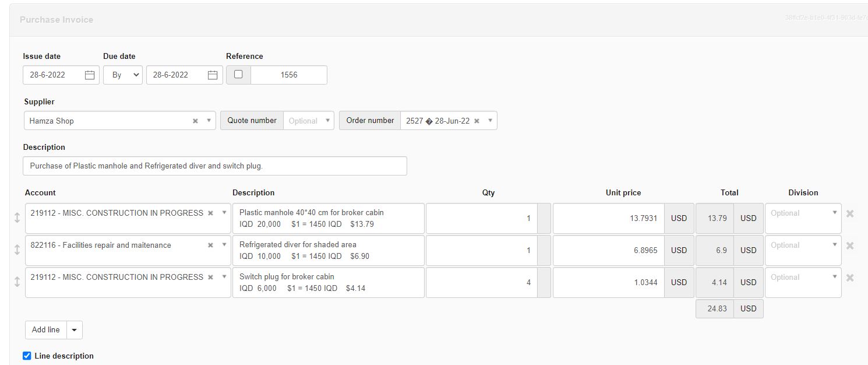Click the invoice Description text field

[214, 166]
